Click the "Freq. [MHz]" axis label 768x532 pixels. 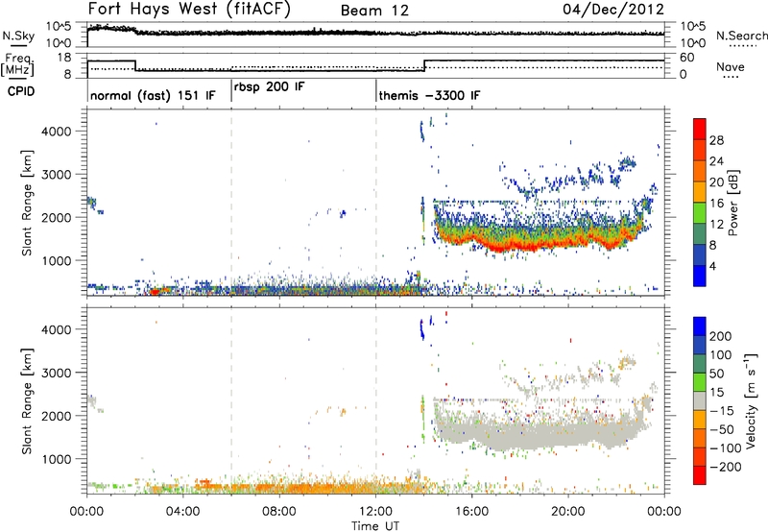pos(18,64)
